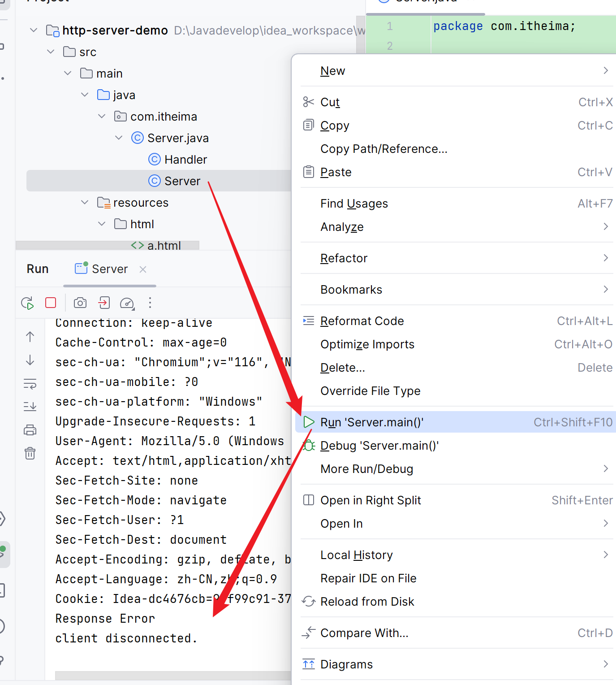Image resolution: width=616 pixels, height=685 pixels.
Task: Choose Copy Path/Reference
Action: pyautogui.click(x=456, y=149)
